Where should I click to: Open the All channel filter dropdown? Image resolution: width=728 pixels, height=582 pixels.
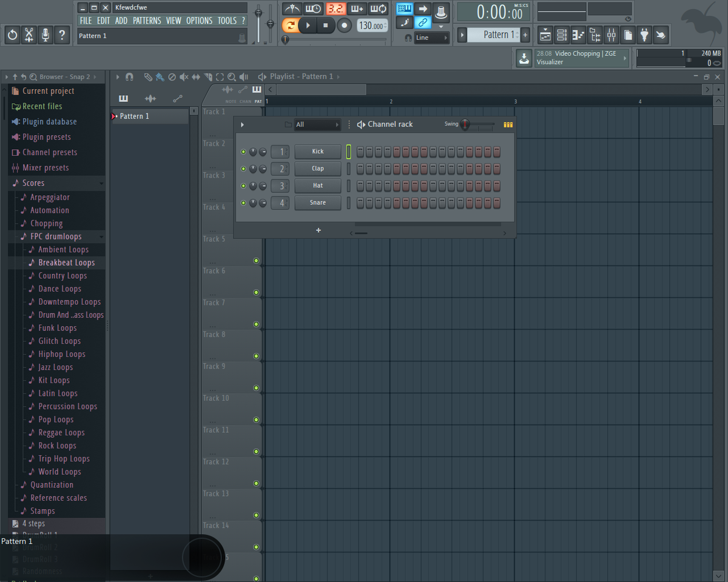pos(318,124)
